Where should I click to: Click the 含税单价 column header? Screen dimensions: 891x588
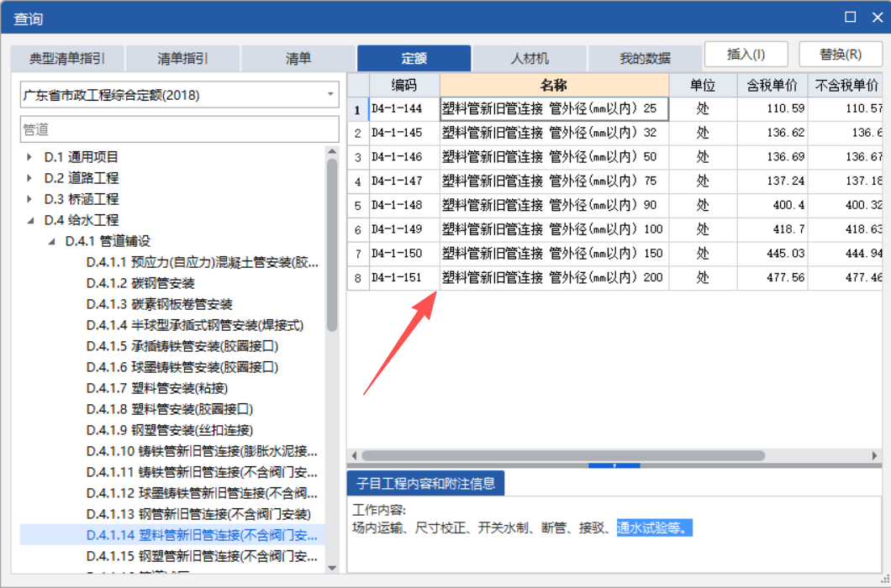(x=772, y=85)
